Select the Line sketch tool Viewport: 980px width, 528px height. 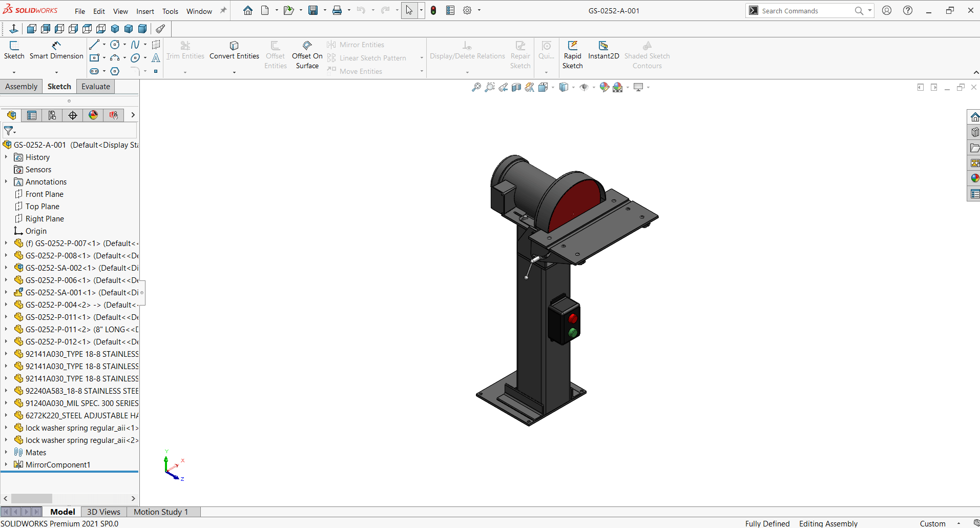94,45
